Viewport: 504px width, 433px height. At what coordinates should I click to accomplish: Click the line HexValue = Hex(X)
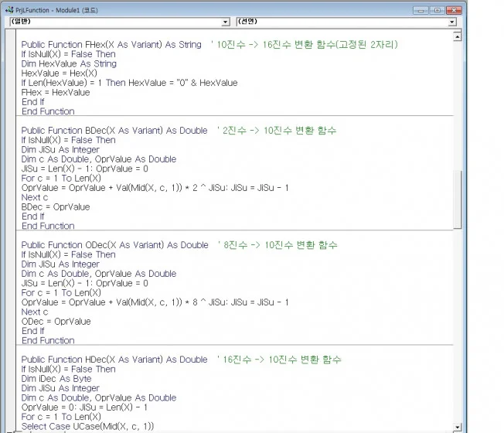coord(55,73)
